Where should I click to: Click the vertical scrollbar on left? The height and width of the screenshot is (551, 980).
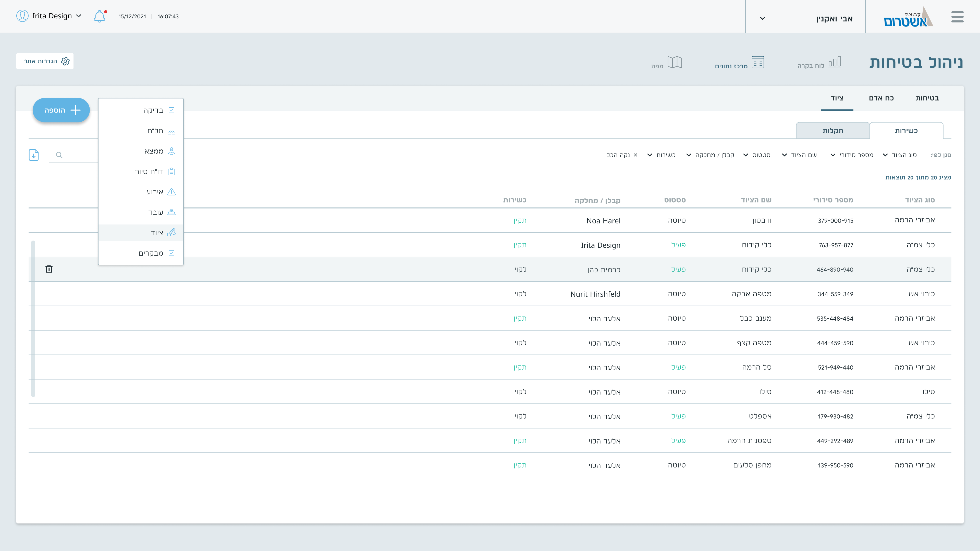33,319
